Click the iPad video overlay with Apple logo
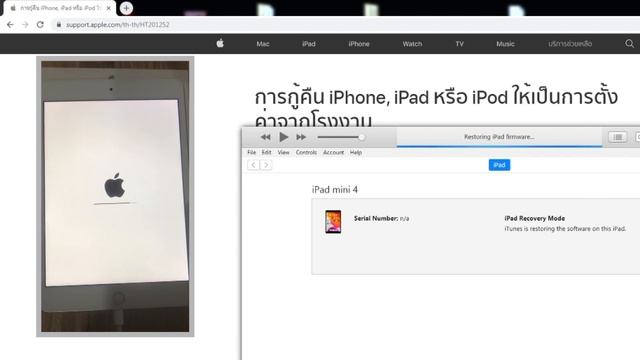Viewport: 640px width, 360px height. click(x=115, y=197)
